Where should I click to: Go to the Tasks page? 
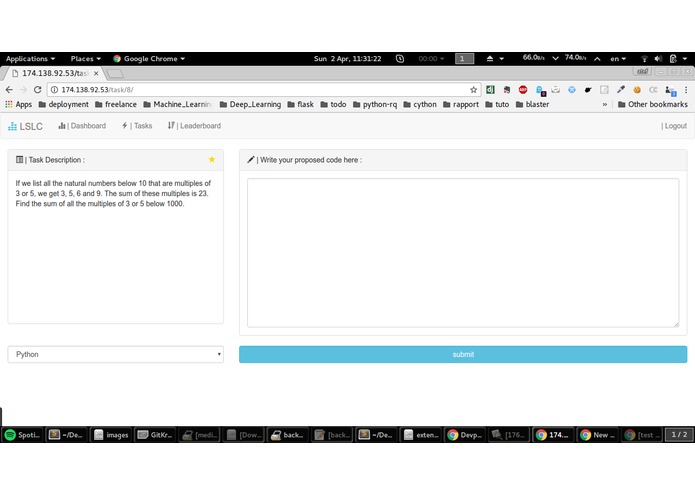coord(137,126)
